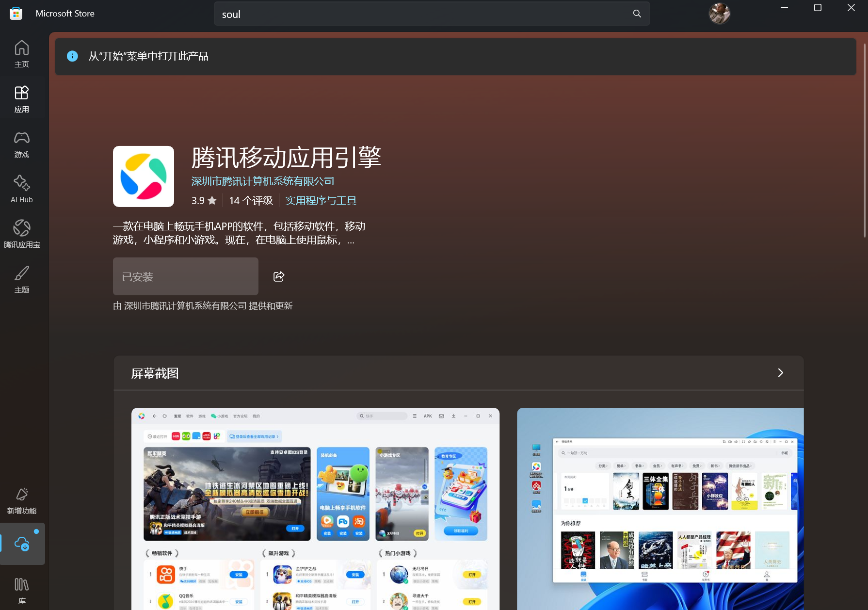
Task: Click inside the search box containing soul
Action: tap(427, 14)
